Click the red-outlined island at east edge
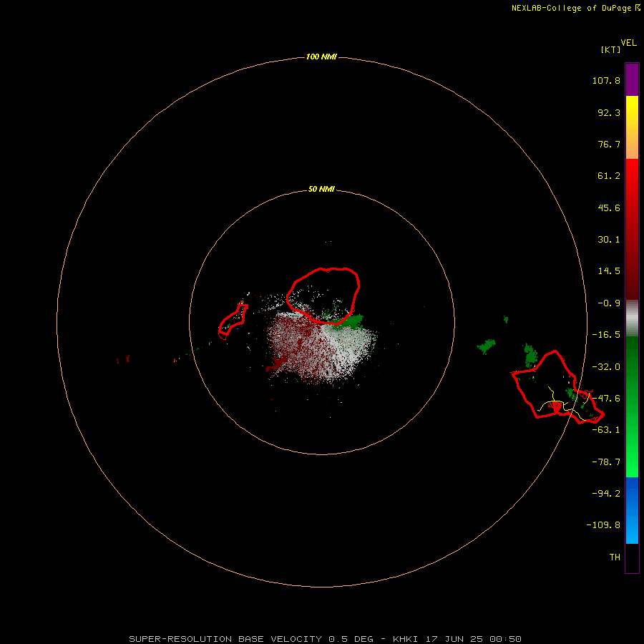This screenshot has height=644, width=644. click(x=557, y=387)
